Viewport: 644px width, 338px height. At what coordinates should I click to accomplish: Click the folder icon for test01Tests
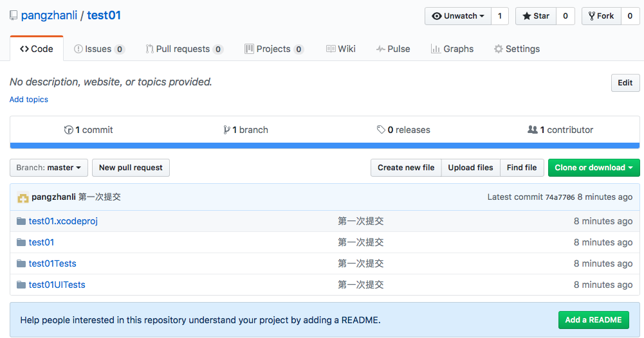coord(21,263)
